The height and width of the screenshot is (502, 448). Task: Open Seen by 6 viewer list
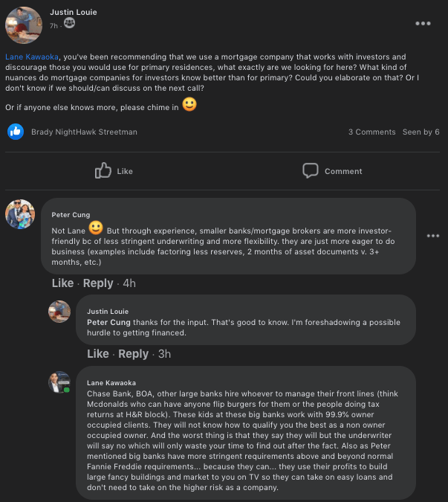421,132
